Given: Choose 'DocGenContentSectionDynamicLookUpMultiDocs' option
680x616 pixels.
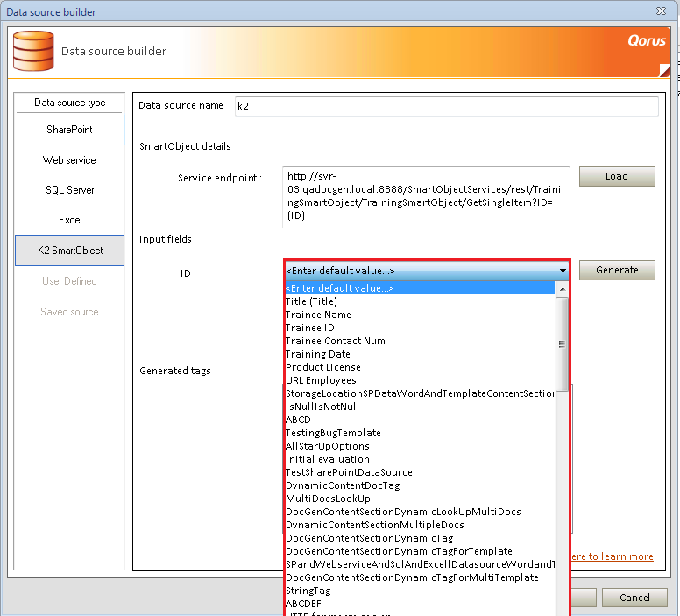Looking at the screenshot, I should tap(420, 512).
